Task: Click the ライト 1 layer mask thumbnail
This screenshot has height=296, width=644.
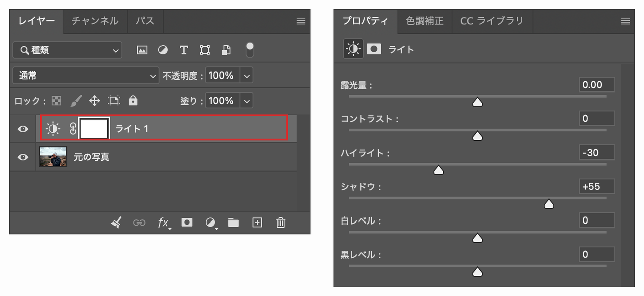Action: 95,129
